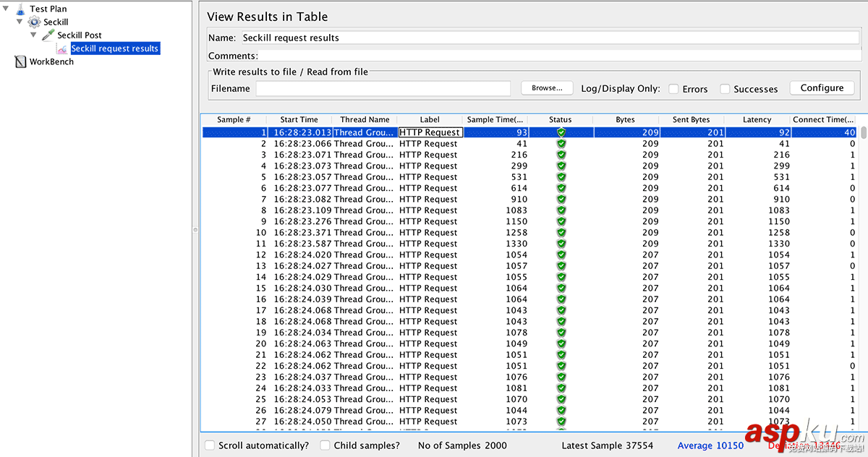Click the Name field with Seckill request results
868x457 pixels.
(550, 38)
